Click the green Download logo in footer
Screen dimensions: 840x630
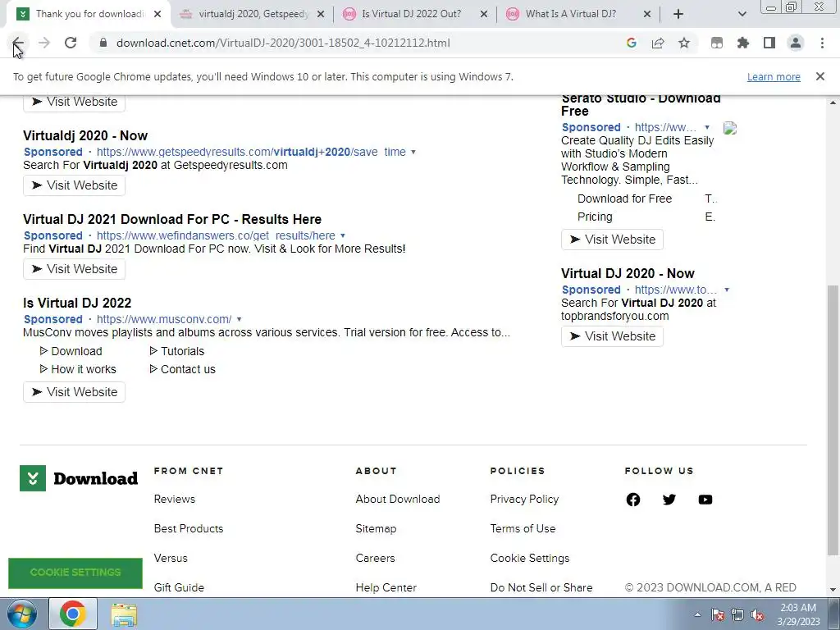pyautogui.click(x=79, y=478)
